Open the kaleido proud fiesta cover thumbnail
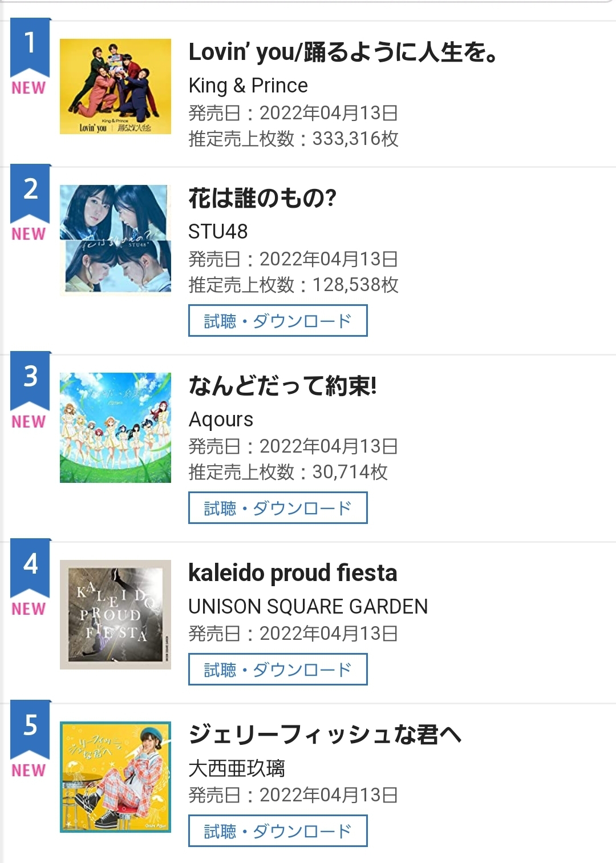616x863 pixels. coord(115,614)
